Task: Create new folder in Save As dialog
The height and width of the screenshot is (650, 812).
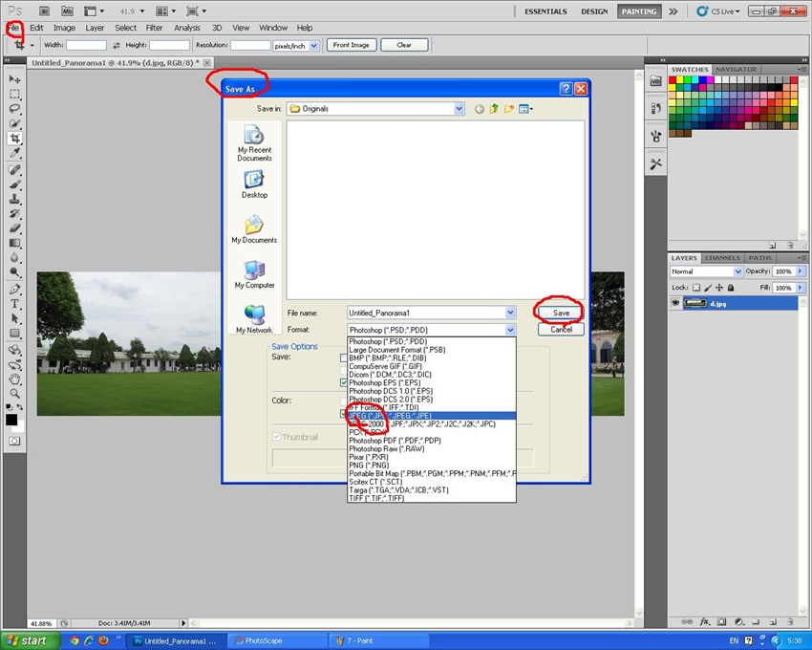Action: (x=509, y=108)
